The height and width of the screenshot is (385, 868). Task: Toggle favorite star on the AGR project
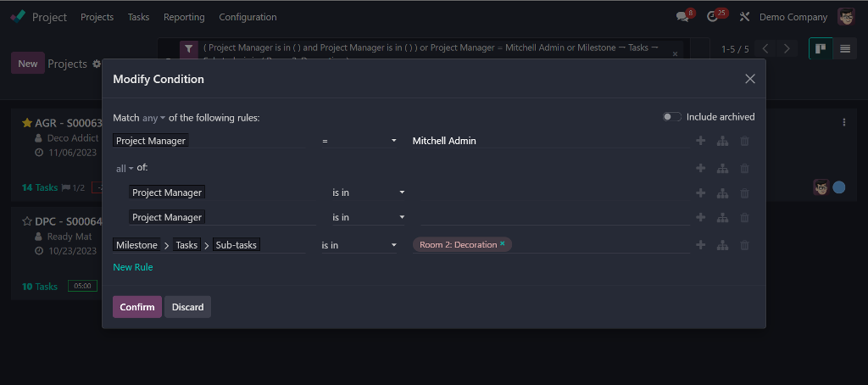pyautogui.click(x=27, y=123)
